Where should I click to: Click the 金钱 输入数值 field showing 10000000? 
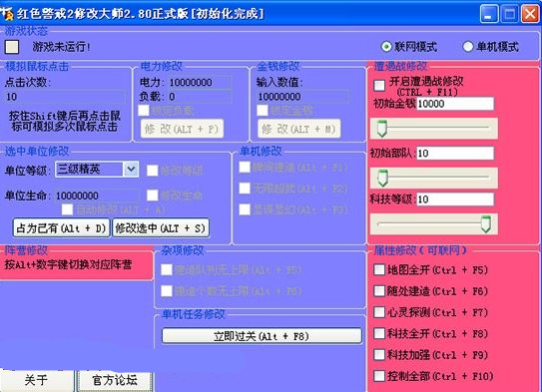[302, 97]
